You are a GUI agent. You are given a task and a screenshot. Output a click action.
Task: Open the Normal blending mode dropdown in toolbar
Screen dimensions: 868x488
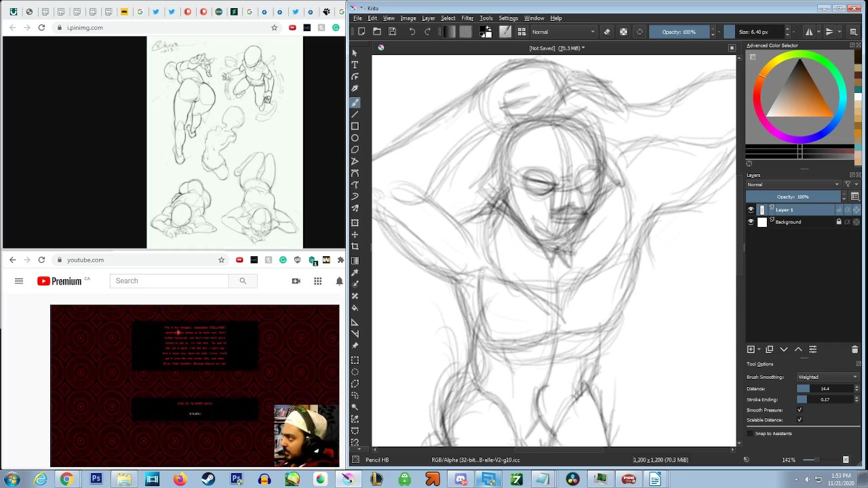click(x=563, y=32)
